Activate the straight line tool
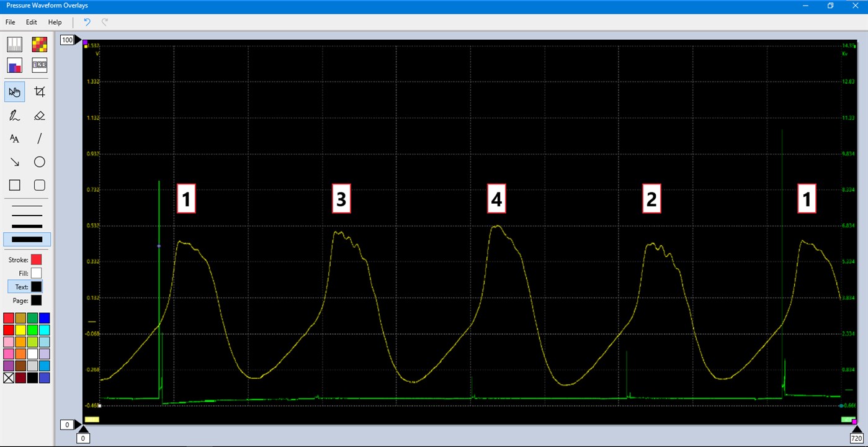 [39, 138]
